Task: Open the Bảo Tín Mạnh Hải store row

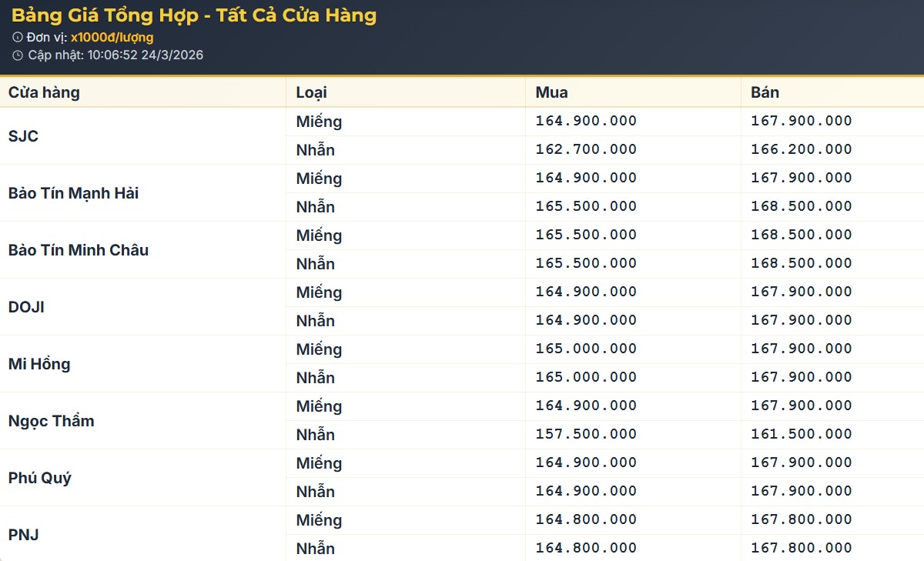Action: click(73, 193)
